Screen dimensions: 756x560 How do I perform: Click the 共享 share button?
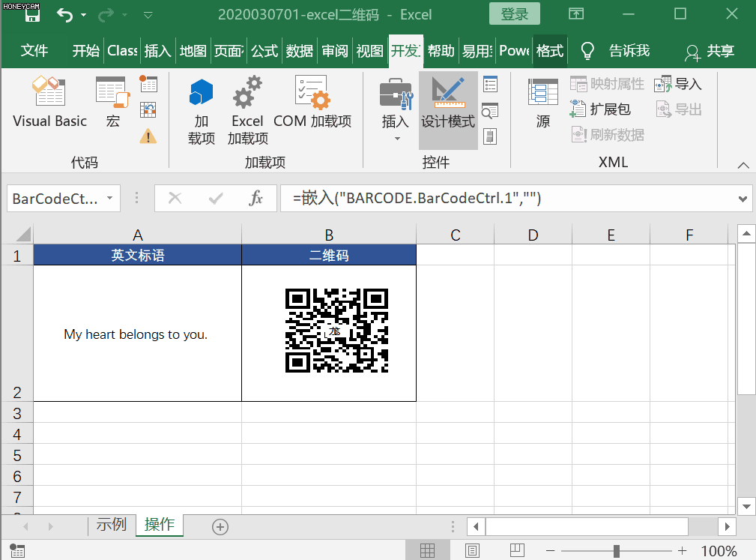click(710, 52)
